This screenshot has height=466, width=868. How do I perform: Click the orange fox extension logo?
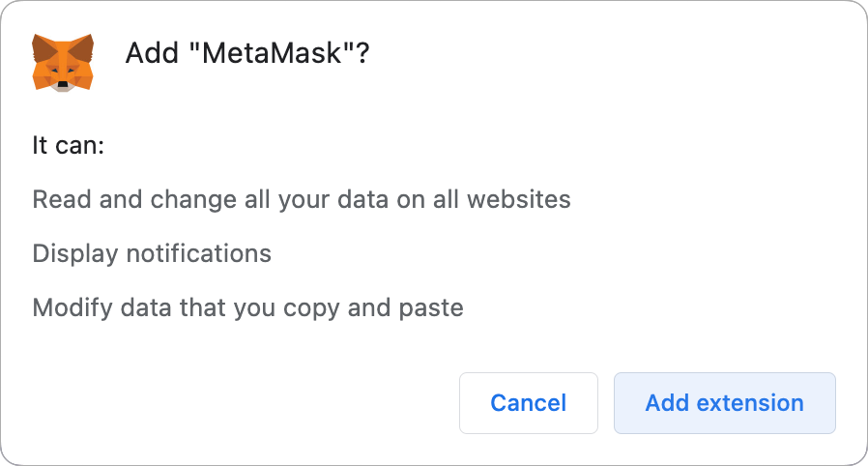click(x=63, y=63)
